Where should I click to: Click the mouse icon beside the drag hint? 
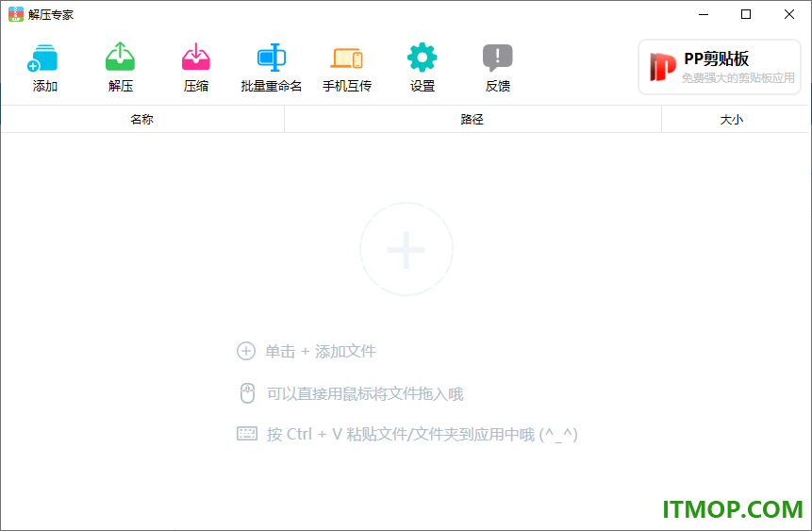(x=247, y=393)
